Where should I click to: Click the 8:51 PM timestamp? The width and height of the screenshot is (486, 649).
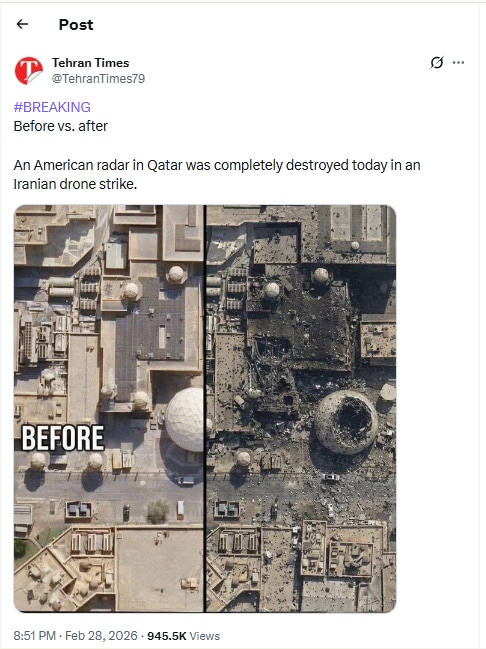[x=34, y=635]
